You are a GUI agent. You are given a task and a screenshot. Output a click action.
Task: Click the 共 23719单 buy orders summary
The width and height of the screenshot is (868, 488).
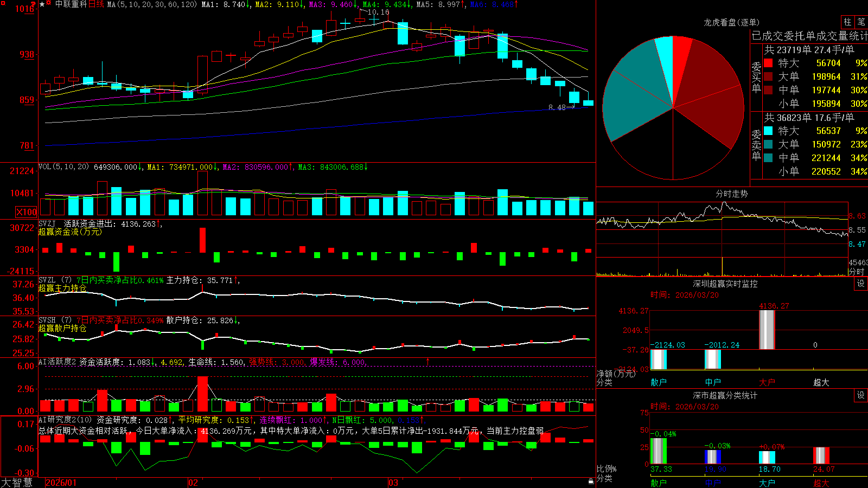[809, 50]
